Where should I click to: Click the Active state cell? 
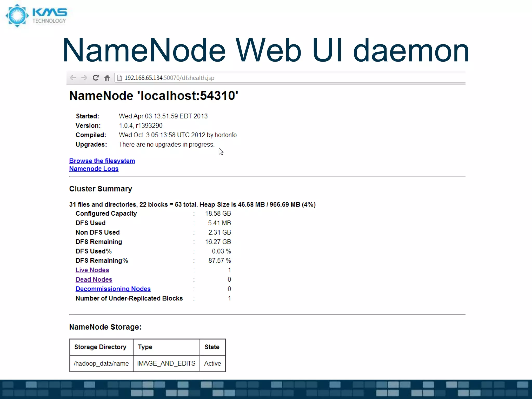tap(212, 363)
